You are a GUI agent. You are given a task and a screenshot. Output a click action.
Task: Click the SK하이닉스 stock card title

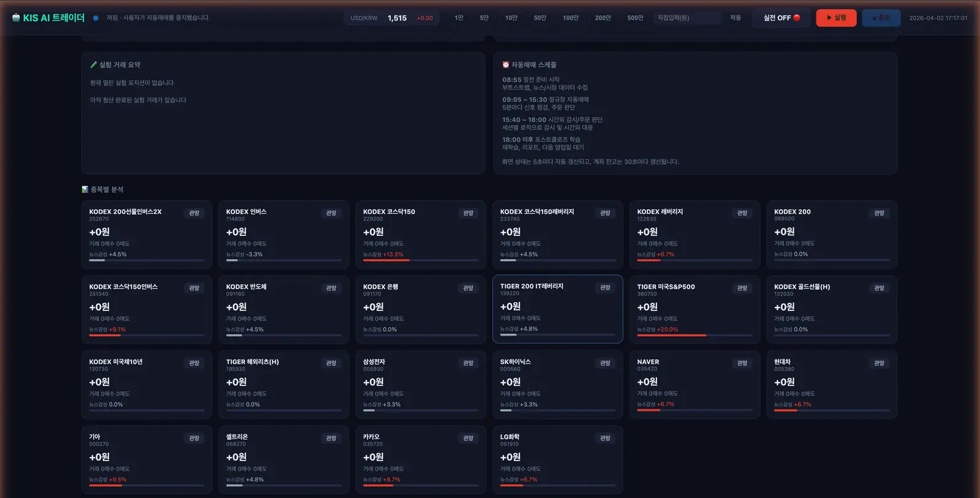point(516,362)
